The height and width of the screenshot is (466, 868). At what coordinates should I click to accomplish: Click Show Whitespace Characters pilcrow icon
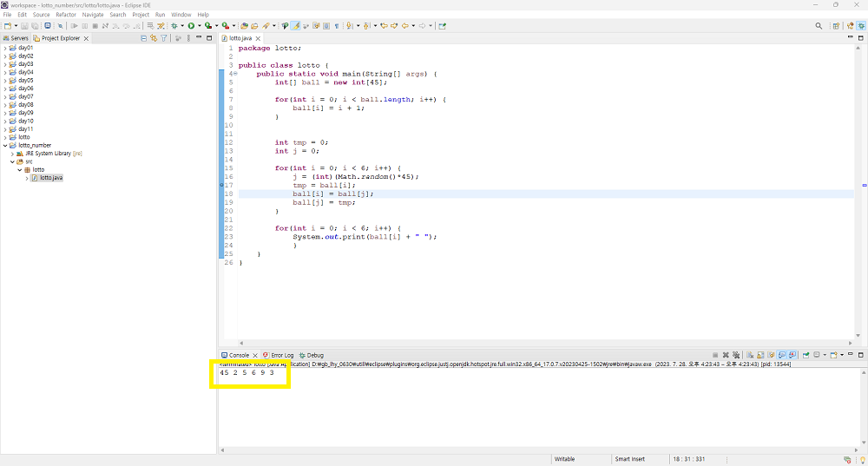[x=337, y=25]
